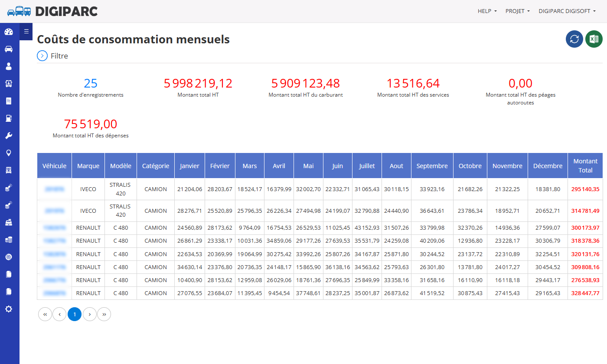Open the drivers person icon in sidebar

[9, 66]
